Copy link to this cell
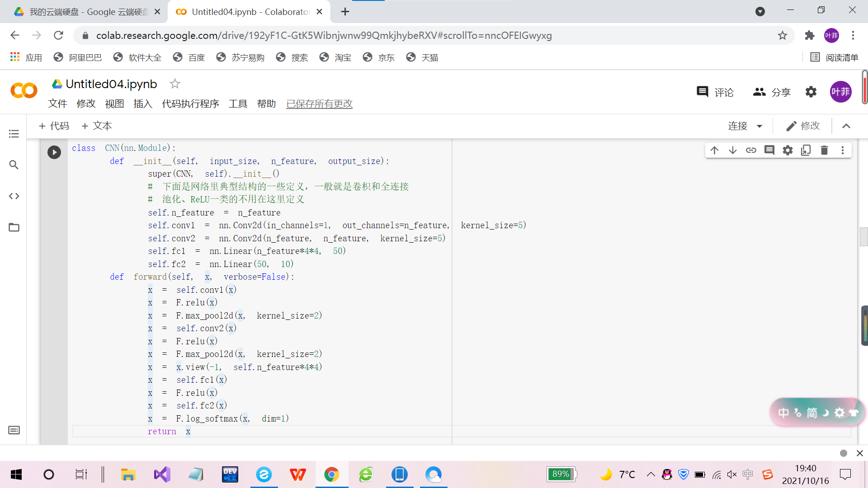Viewport: 868px width, 488px height. point(751,150)
